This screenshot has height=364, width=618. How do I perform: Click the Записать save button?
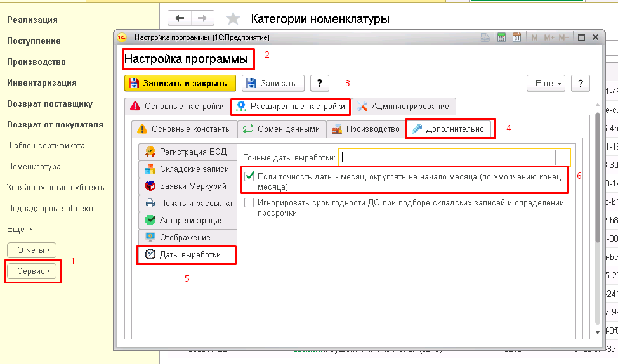click(273, 83)
